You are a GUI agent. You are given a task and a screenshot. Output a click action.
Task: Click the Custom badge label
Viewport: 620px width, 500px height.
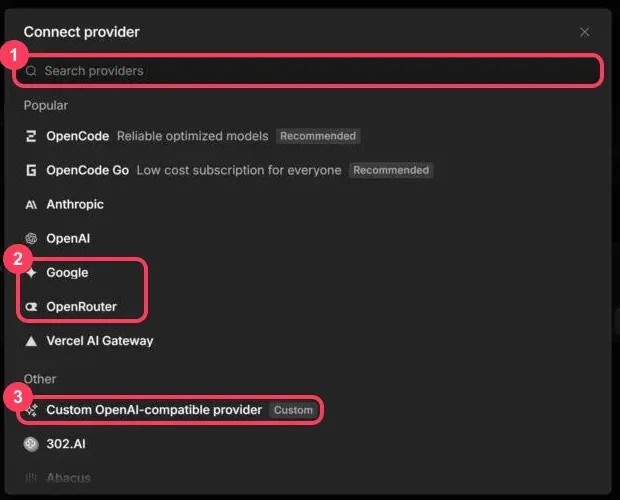tap(293, 410)
